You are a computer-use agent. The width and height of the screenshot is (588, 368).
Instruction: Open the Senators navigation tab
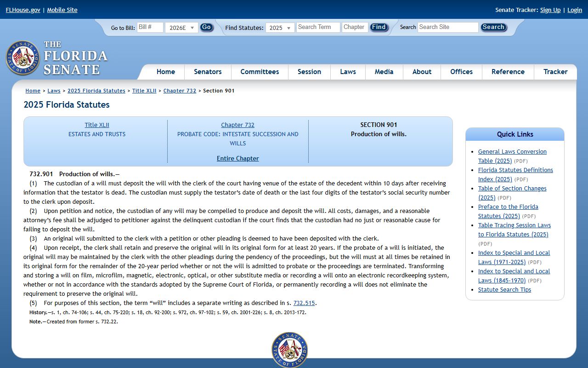[x=208, y=72]
